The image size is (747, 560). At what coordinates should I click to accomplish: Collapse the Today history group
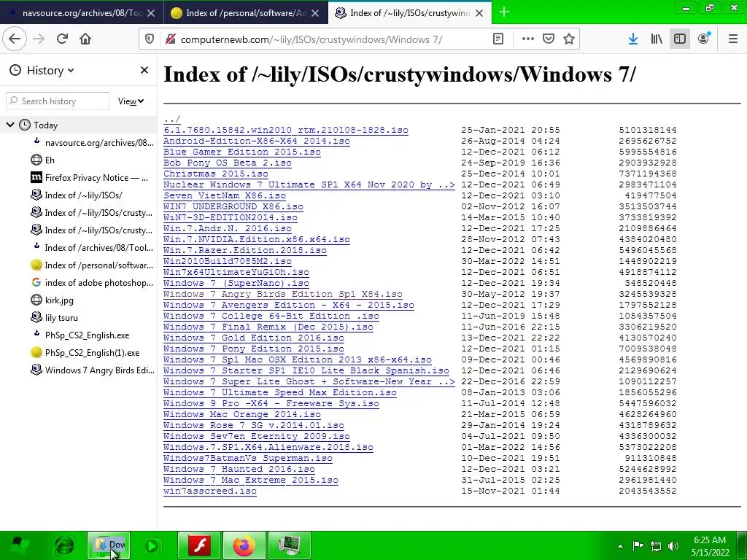click(x=10, y=125)
